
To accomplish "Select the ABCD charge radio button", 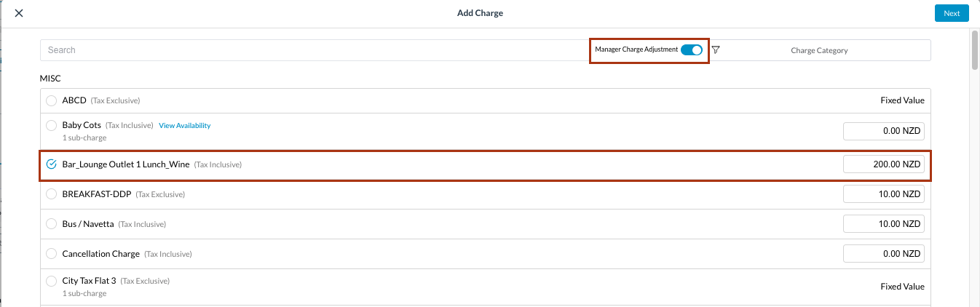I will click(51, 100).
